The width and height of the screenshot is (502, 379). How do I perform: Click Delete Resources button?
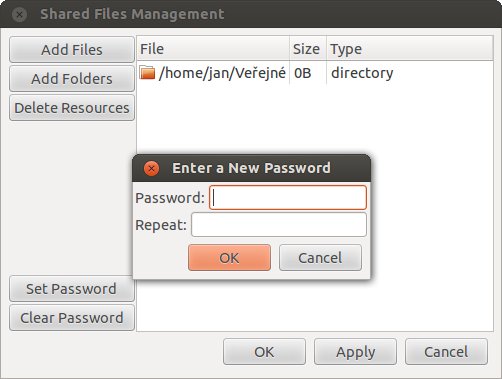[72, 108]
